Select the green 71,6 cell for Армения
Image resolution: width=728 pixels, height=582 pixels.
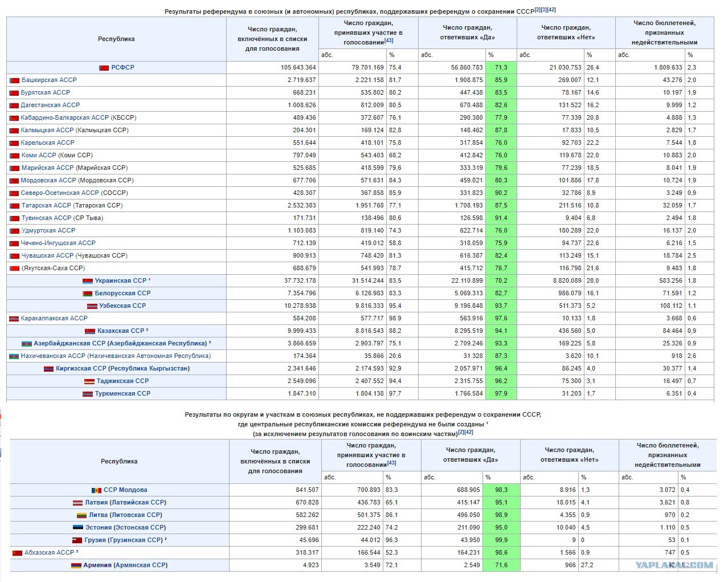pyautogui.click(x=501, y=565)
